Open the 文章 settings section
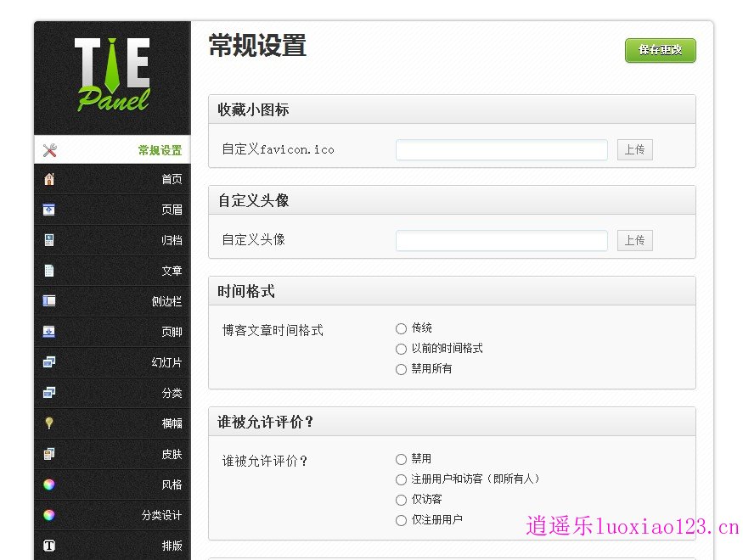743x560 pixels. coord(112,271)
